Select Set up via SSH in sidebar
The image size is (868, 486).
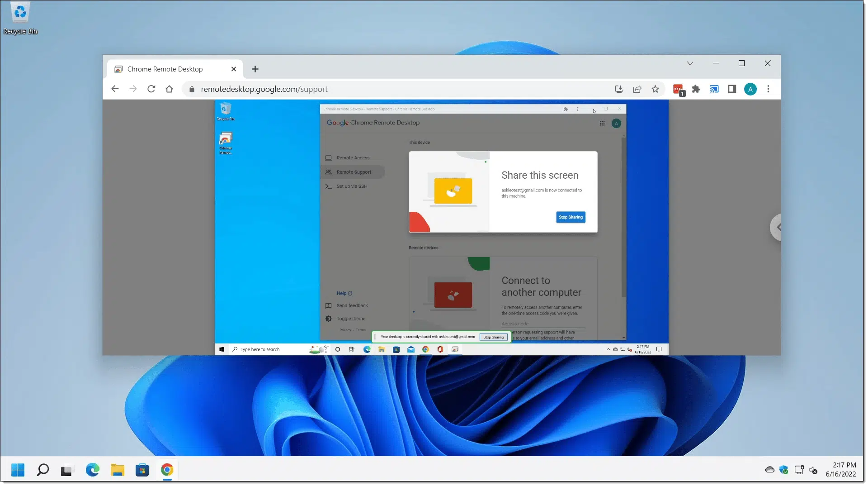(x=351, y=186)
